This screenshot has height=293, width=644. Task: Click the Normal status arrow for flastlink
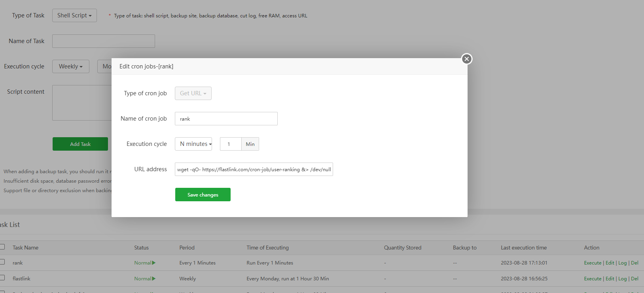coord(153,279)
